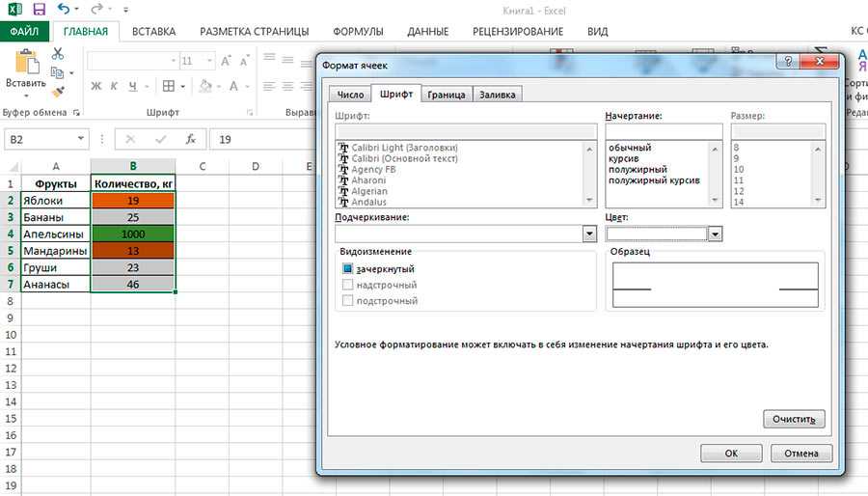The width and height of the screenshot is (868, 496).
Task: Click the Redo arrow icon
Action: tap(96, 9)
